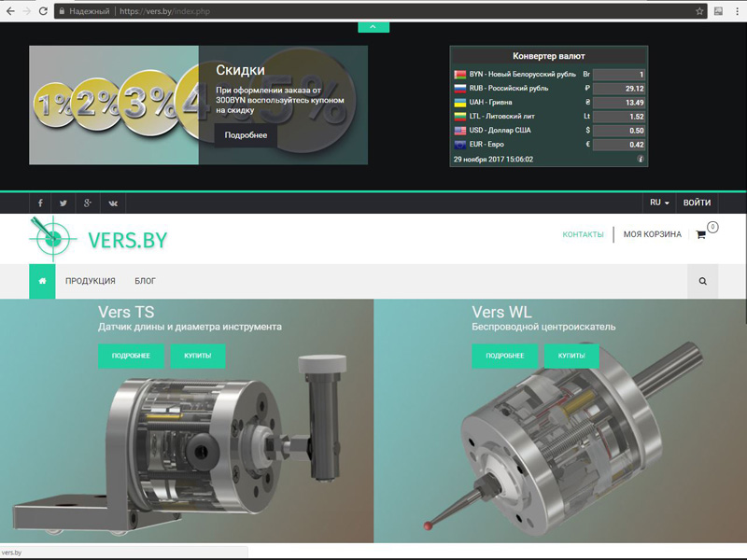This screenshot has width=747, height=560.
Task: Click the LTL amount input field
Action: (619, 117)
